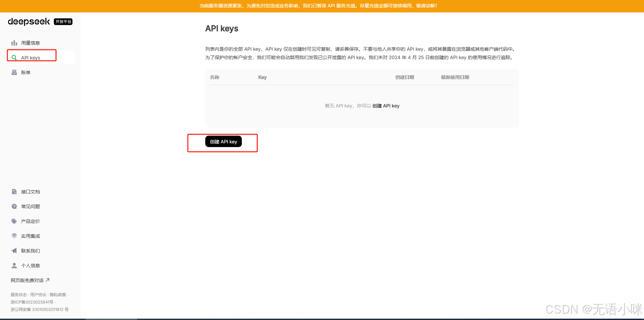Click the 开放平台 badge

click(63, 22)
